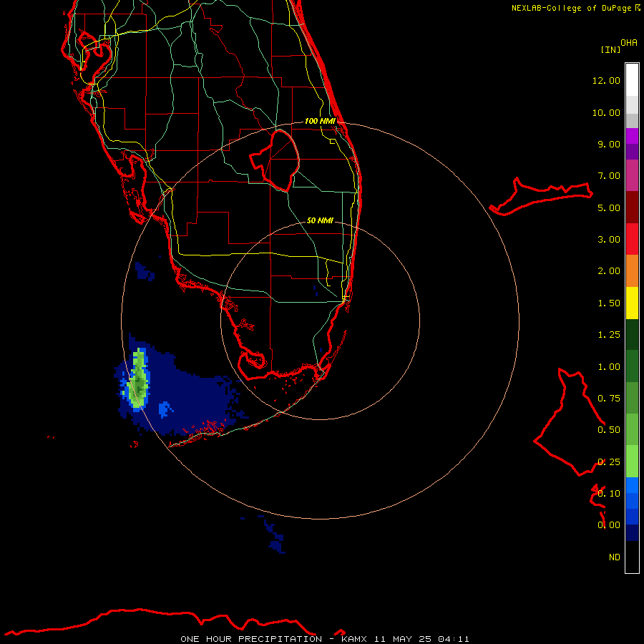Click the 100 NMI range ring label
644x644 pixels.
[x=320, y=121]
